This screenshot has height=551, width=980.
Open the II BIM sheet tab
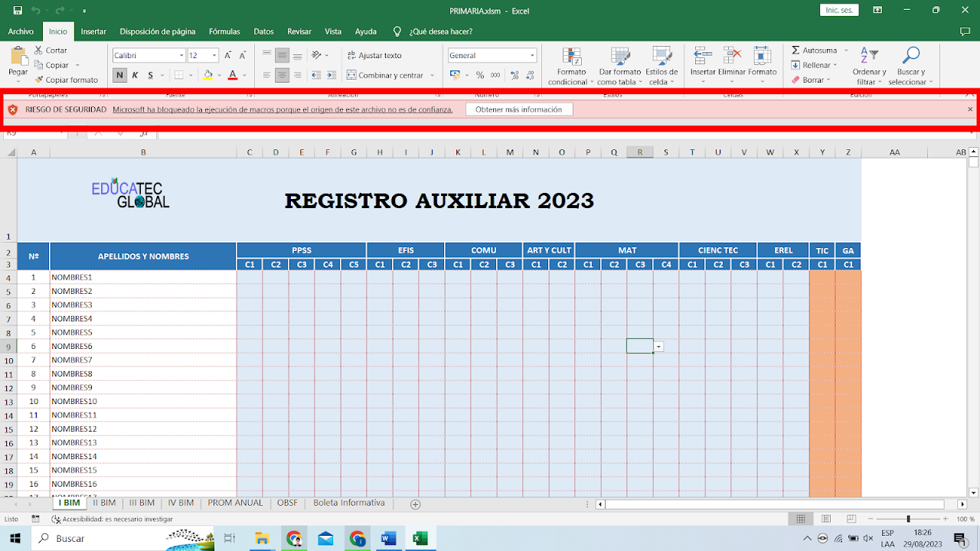pos(104,503)
